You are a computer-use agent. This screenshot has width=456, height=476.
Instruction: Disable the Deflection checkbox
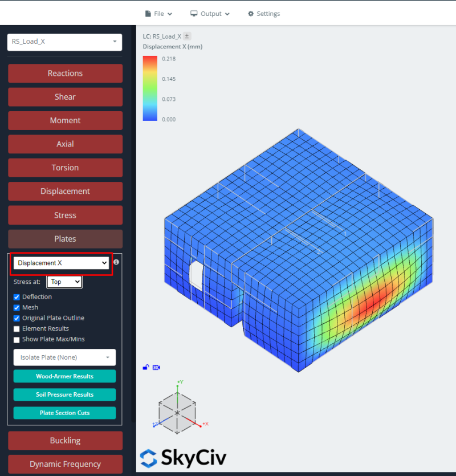[16, 297]
